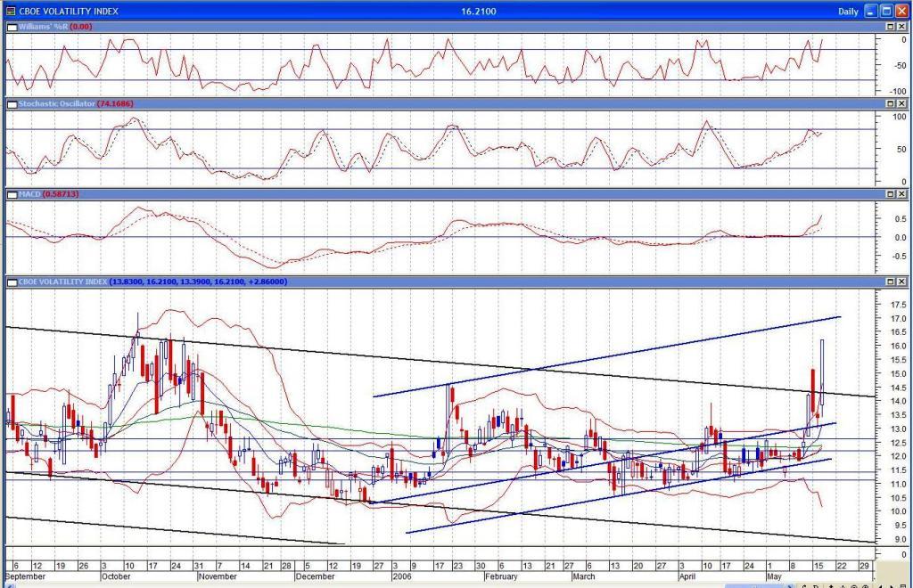Click the Stochastic value 74.1686

pos(115,103)
